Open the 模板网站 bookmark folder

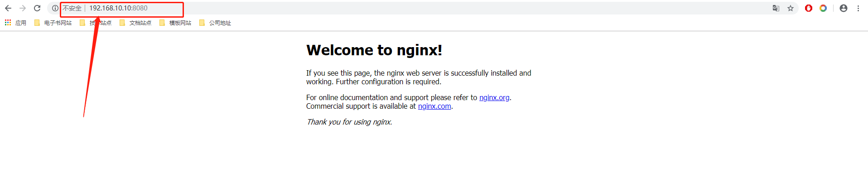(175, 23)
